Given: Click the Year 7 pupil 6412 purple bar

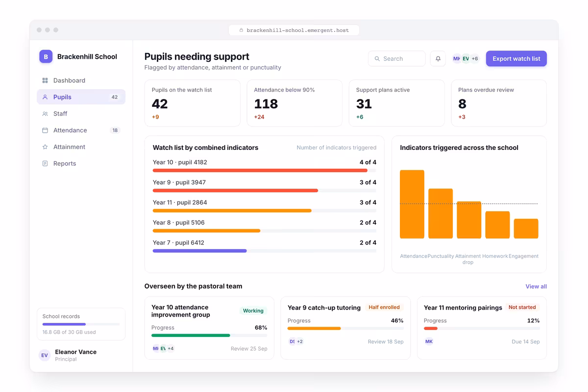Looking at the screenshot, I should pos(200,251).
